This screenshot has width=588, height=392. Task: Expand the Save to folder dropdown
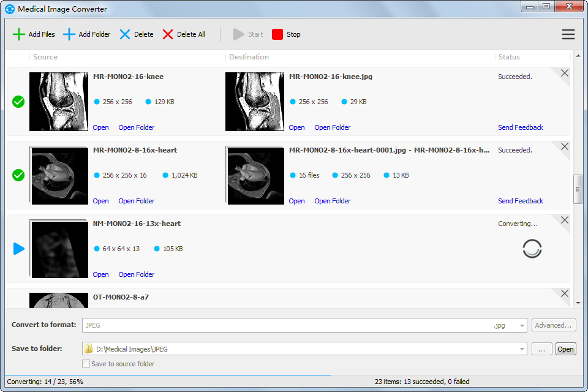point(522,349)
